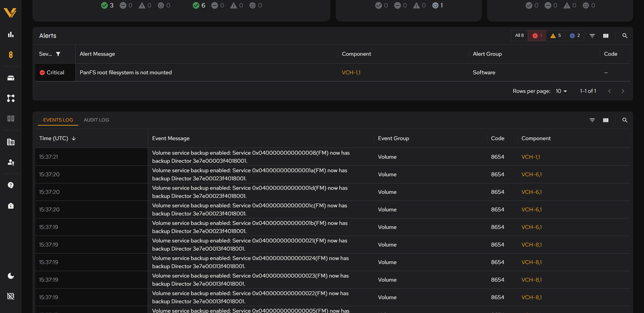Open column chooser icon in Alerts panel
The width and height of the screenshot is (644, 313).
click(x=606, y=36)
